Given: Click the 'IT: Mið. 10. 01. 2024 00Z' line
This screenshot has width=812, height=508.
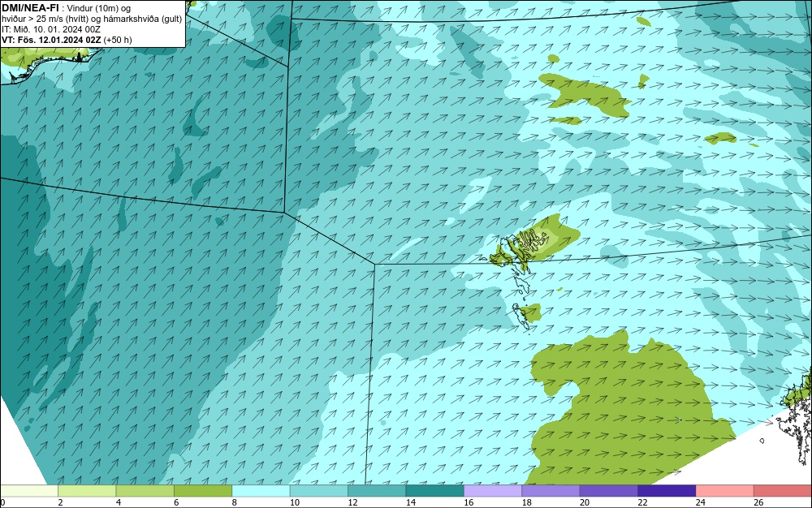Looking at the screenshot, I should 50,29.
